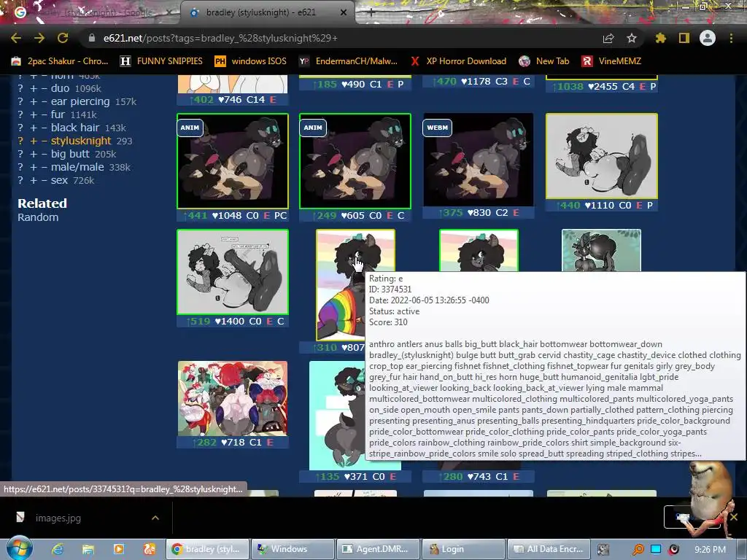Open the Windows Start menu
747x560 pixels.
19,548
